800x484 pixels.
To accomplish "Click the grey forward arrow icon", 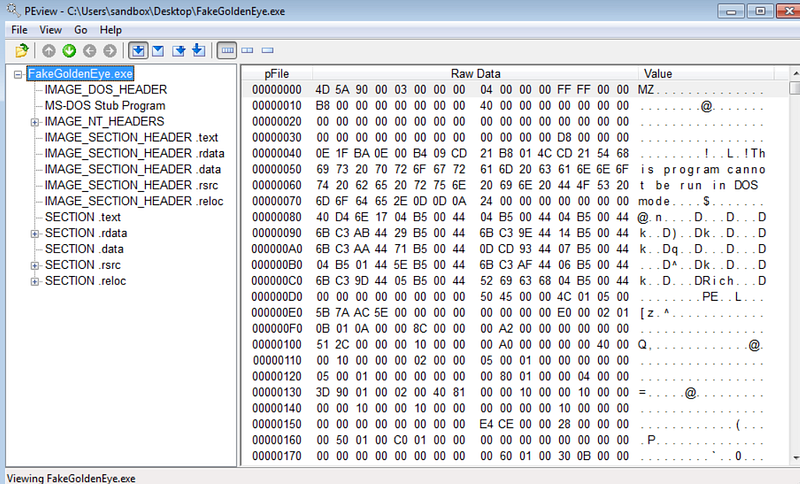I will click(110, 50).
